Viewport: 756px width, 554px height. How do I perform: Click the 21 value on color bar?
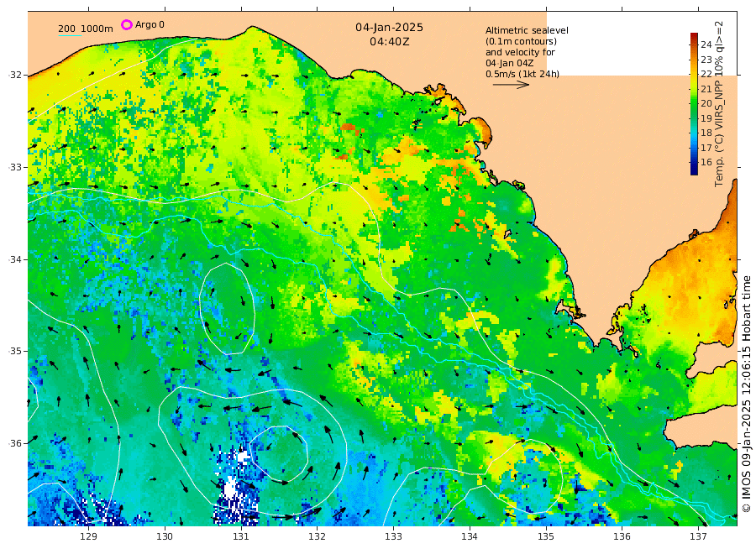pyautogui.click(x=706, y=89)
